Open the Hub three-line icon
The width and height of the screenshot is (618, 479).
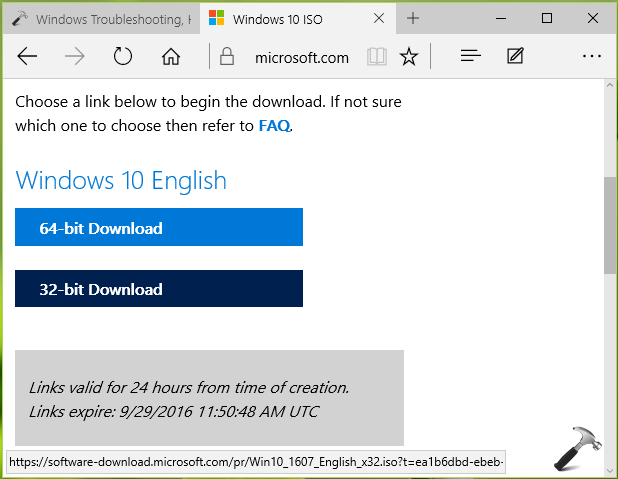tap(471, 56)
